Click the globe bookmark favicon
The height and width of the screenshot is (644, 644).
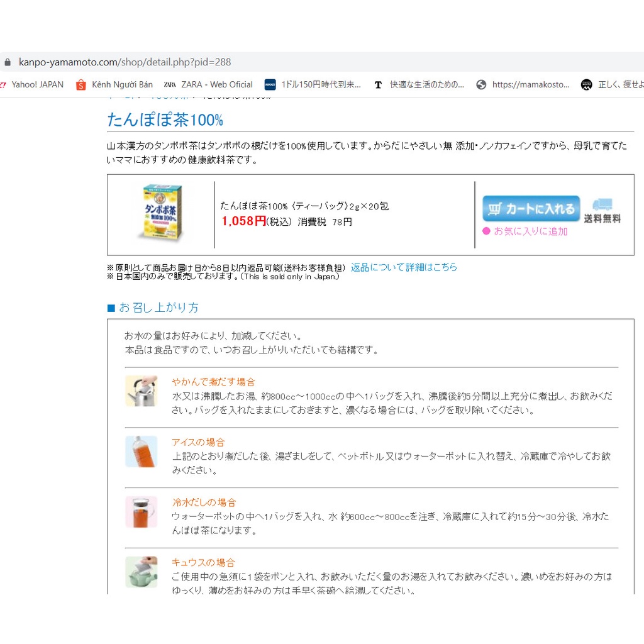[481, 85]
